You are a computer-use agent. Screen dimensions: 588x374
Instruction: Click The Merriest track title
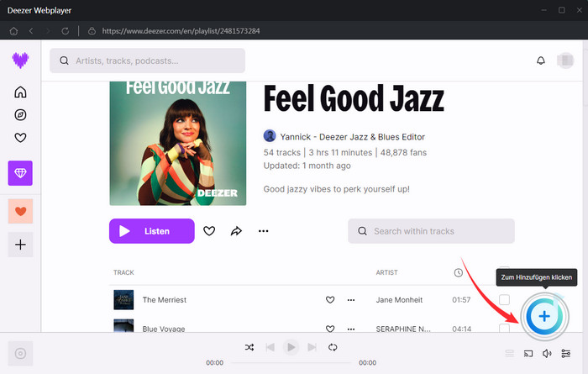(x=165, y=300)
